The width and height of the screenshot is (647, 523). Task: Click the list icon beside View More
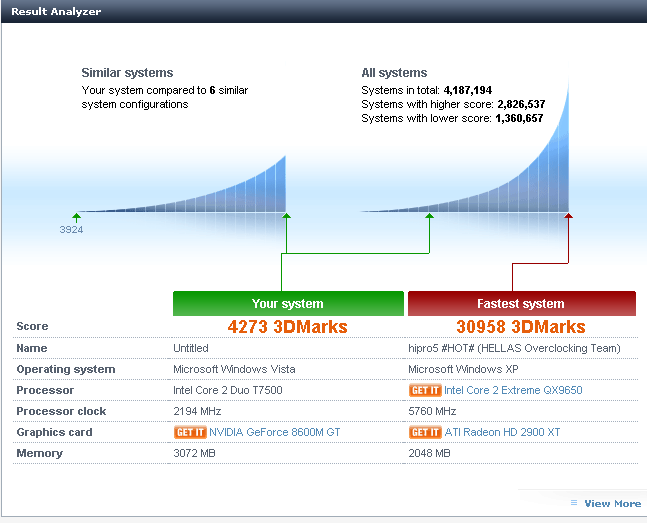coord(574,502)
